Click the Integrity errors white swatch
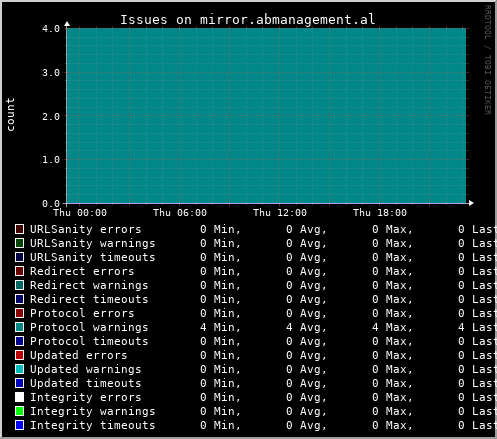Image resolution: width=497 pixels, height=439 pixels. (20, 397)
